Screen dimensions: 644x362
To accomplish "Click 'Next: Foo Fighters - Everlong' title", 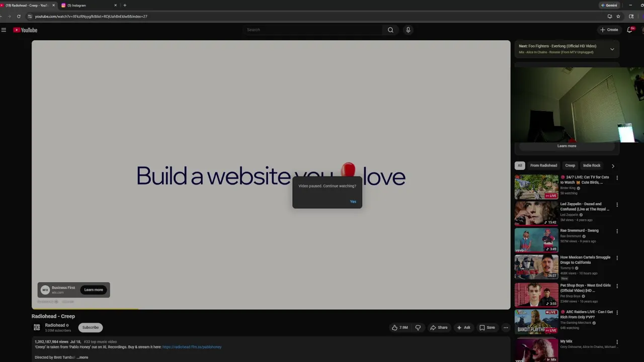I will [557, 46].
